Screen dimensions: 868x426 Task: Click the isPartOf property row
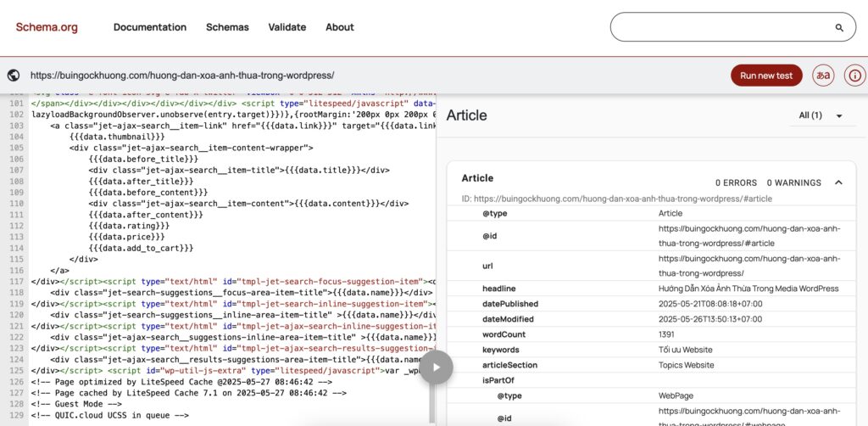pos(651,380)
